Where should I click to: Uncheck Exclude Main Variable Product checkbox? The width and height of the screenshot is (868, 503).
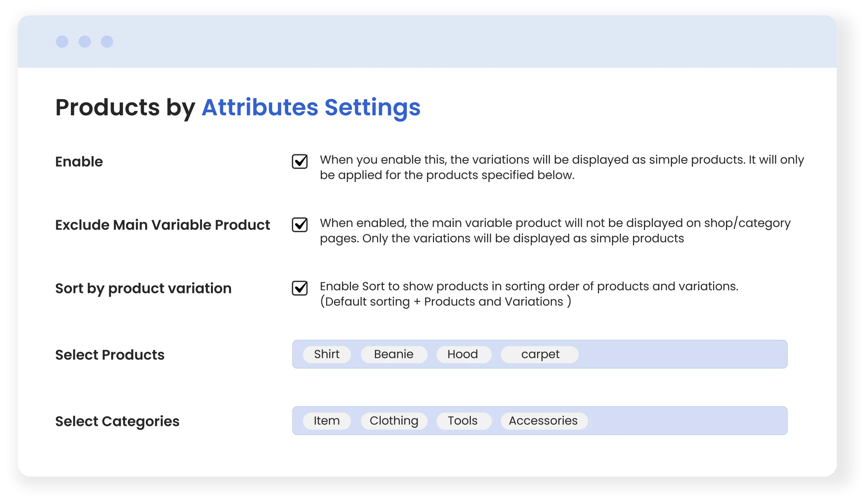(x=300, y=225)
